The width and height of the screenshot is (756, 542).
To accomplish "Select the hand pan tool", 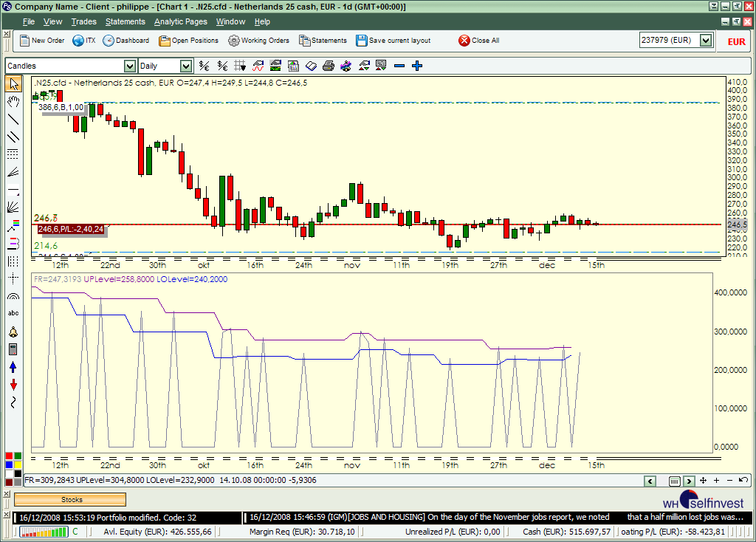I will tap(10, 101).
